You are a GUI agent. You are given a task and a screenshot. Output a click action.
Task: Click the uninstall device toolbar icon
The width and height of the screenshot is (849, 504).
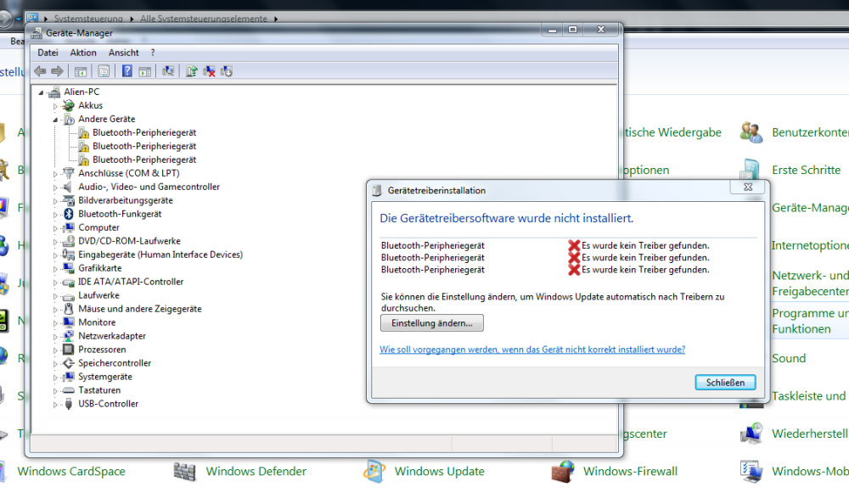pos(209,71)
